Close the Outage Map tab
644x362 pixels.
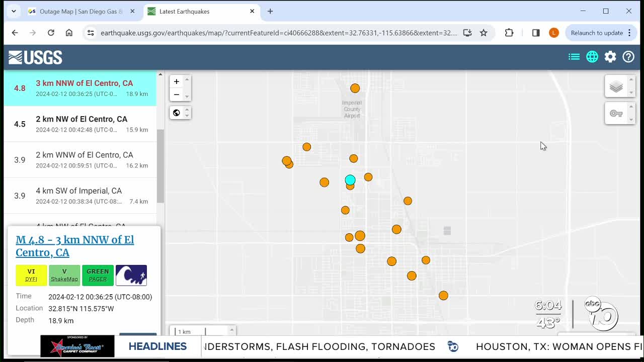132,11
